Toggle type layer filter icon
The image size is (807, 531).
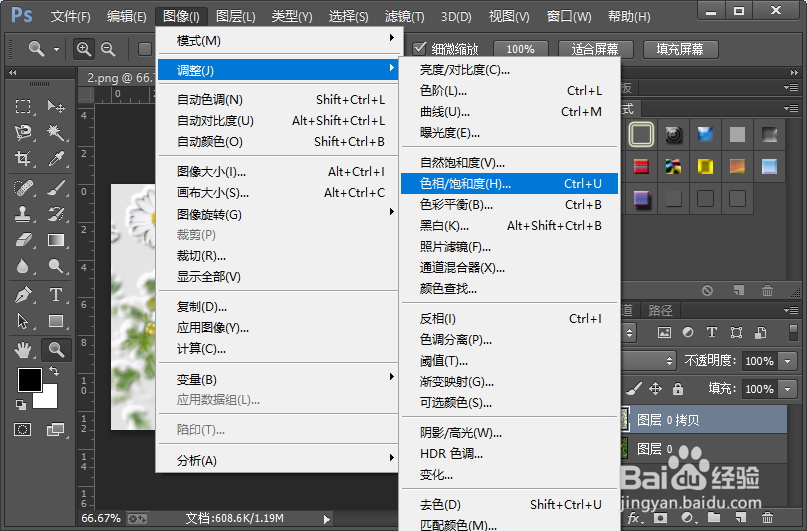pos(712,332)
